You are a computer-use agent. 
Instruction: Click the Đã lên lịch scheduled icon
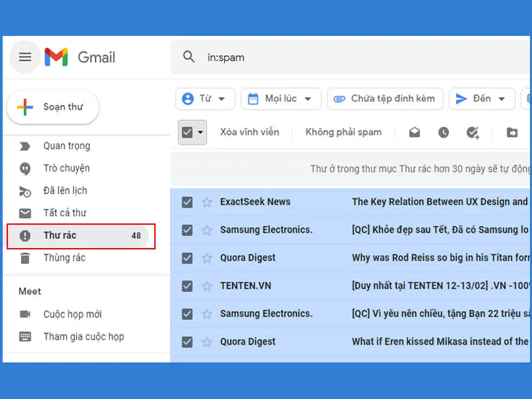[25, 192]
